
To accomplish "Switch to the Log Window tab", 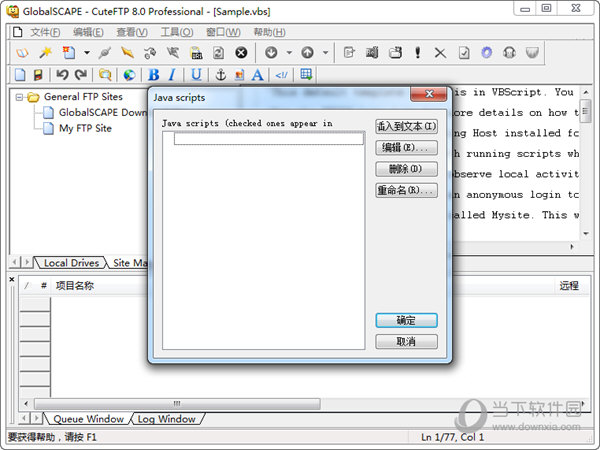I will click(x=166, y=419).
